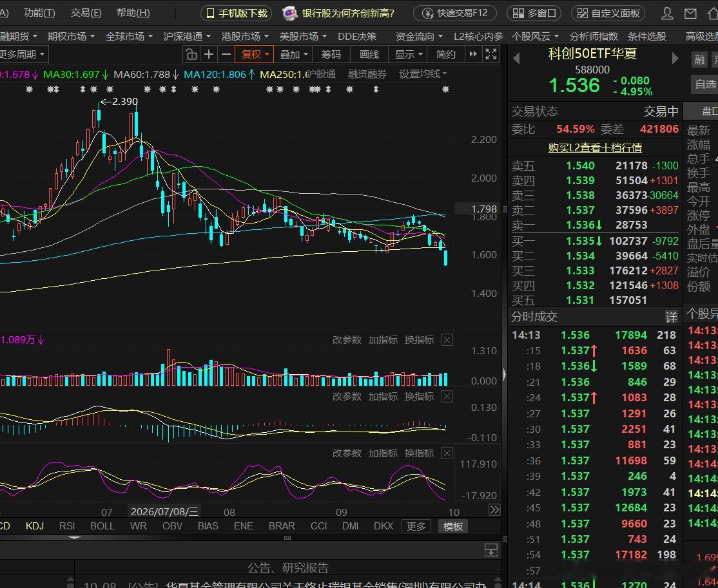Open 功能(T) menu
Image resolution: width=718 pixels, height=588 pixels.
(39, 13)
